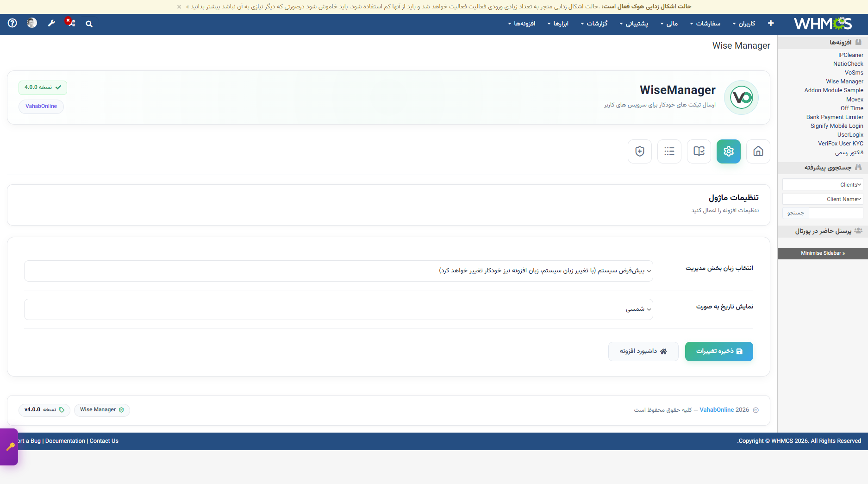
Task: Click the advanced search text field
Action: click(836, 213)
